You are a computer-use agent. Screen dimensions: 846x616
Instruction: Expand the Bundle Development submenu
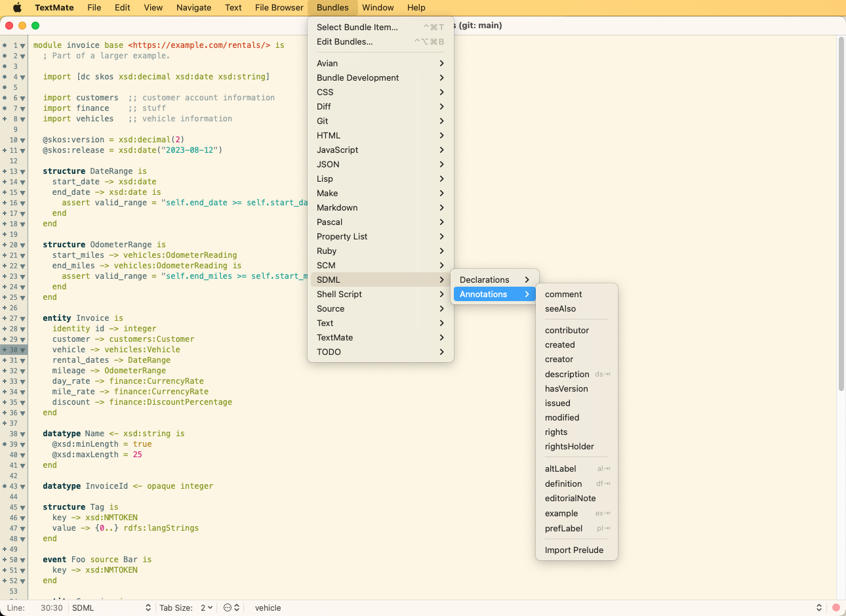(x=380, y=77)
